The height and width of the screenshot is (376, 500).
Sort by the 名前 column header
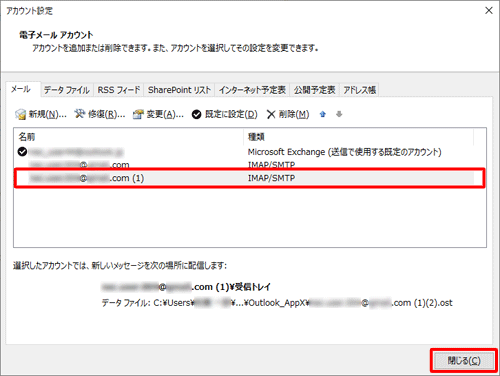(129, 136)
